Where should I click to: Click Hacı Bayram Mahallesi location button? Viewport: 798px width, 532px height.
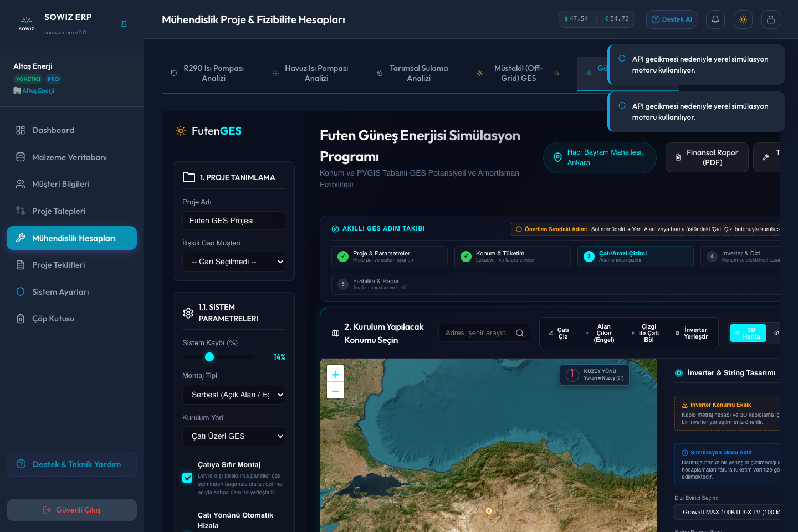click(600, 157)
